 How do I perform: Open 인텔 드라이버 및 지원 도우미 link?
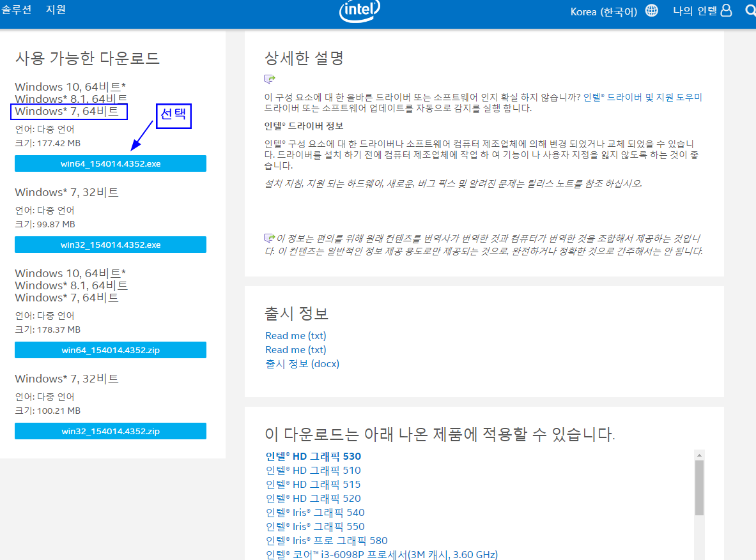tap(643, 97)
